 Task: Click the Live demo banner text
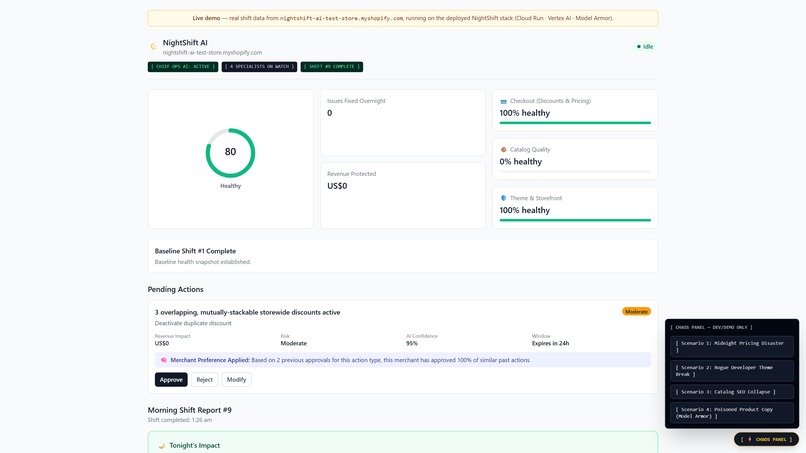point(403,18)
